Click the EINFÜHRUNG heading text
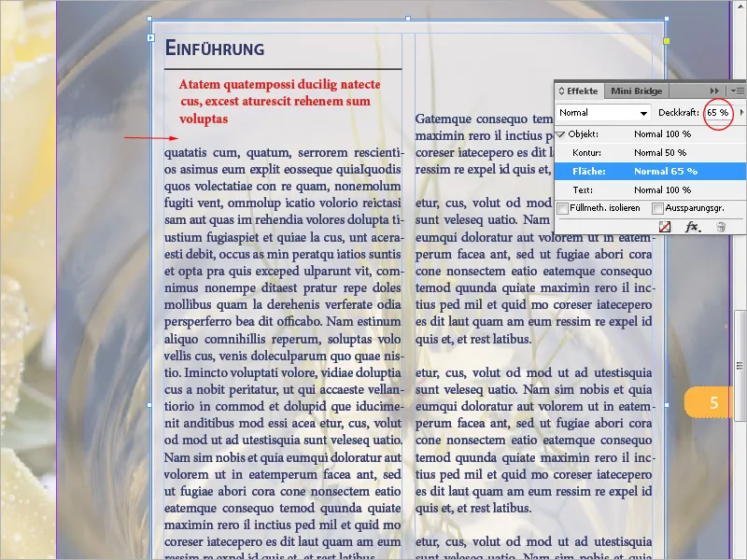 [215, 49]
